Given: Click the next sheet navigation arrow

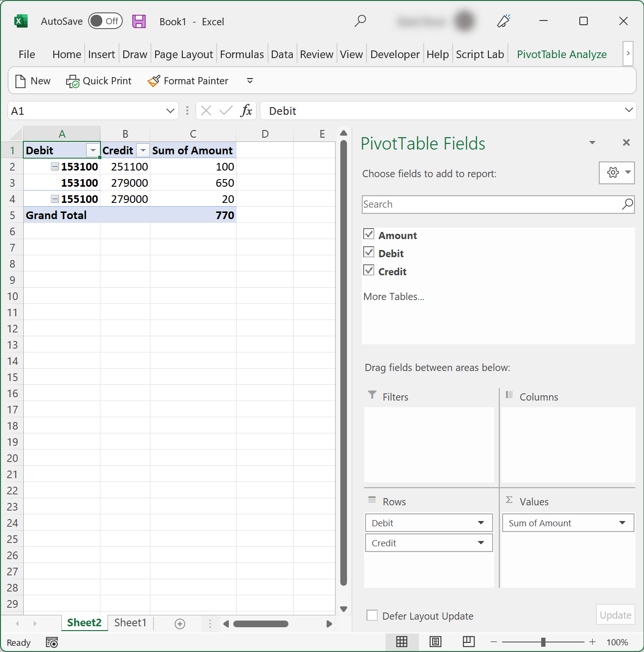Looking at the screenshot, I should pyautogui.click(x=35, y=623).
